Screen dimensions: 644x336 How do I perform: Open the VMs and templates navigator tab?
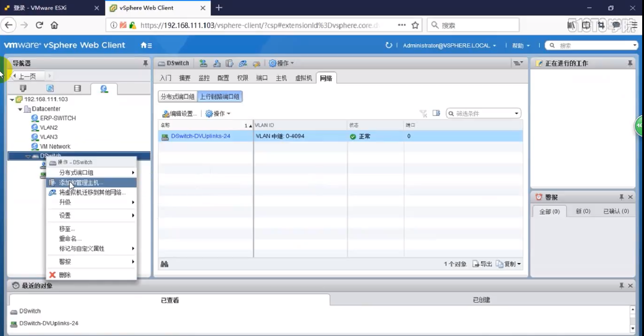pos(50,89)
